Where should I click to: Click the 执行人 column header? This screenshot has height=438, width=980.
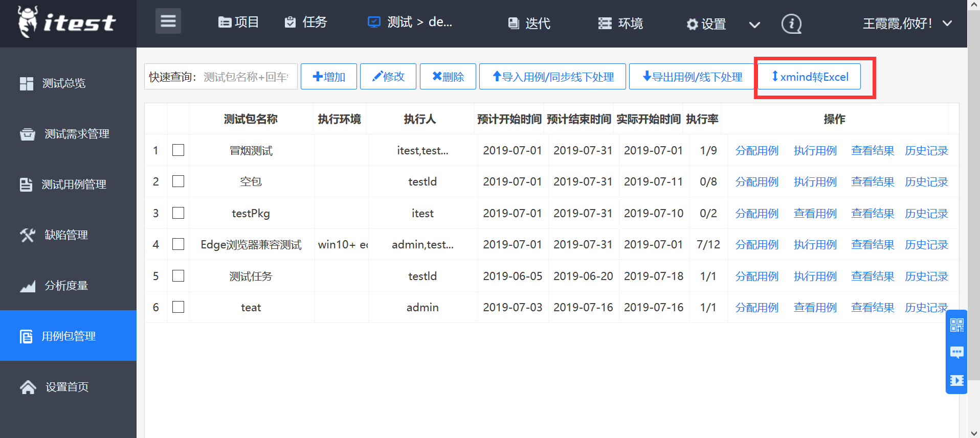[420, 119]
